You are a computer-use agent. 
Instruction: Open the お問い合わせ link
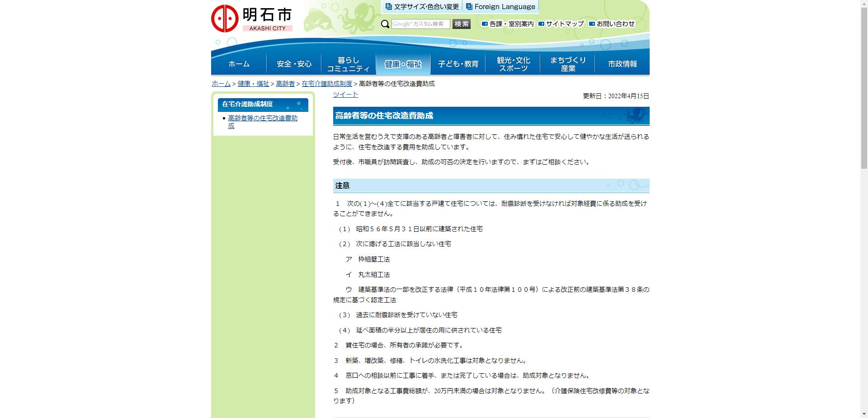click(x=612, y=24)
